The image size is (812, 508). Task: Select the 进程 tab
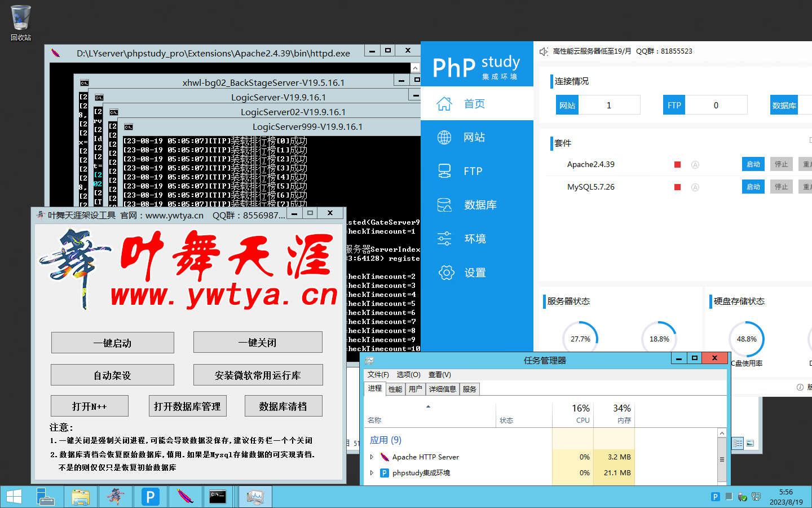[375, 388]
